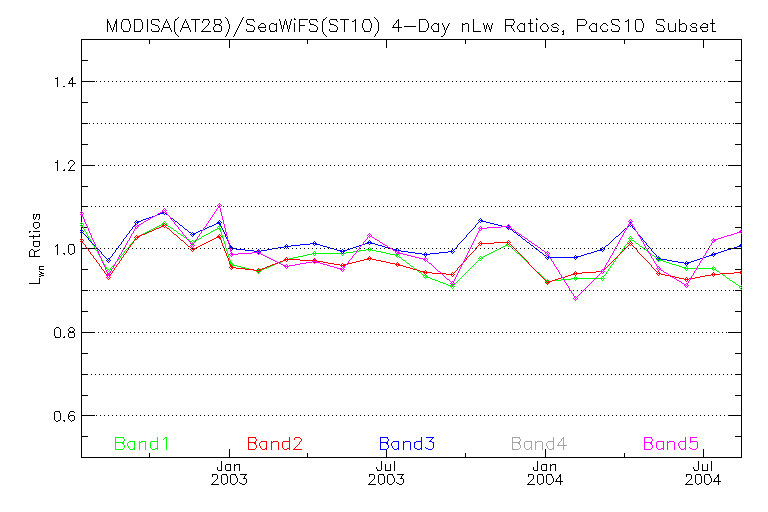
Task: Select the gray Band4 legend label
Action: tap(539, 444)
